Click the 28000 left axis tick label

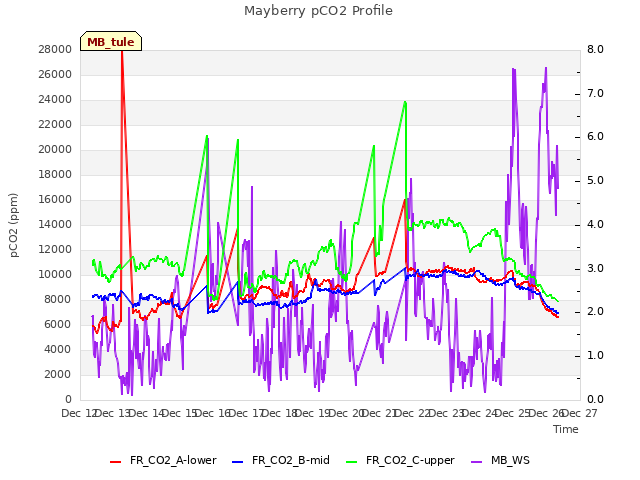[x=55, y=49]
